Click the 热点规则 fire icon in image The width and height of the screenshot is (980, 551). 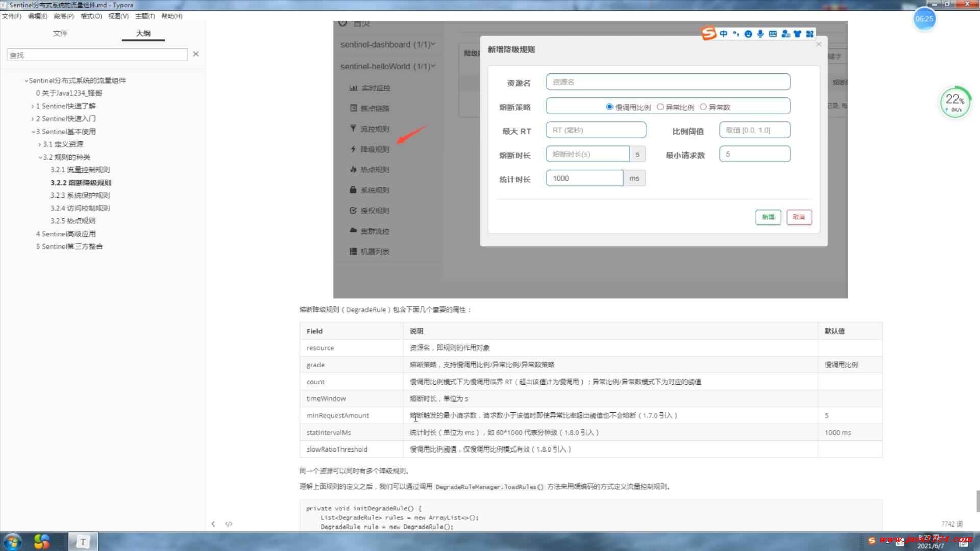pos(353,169)
